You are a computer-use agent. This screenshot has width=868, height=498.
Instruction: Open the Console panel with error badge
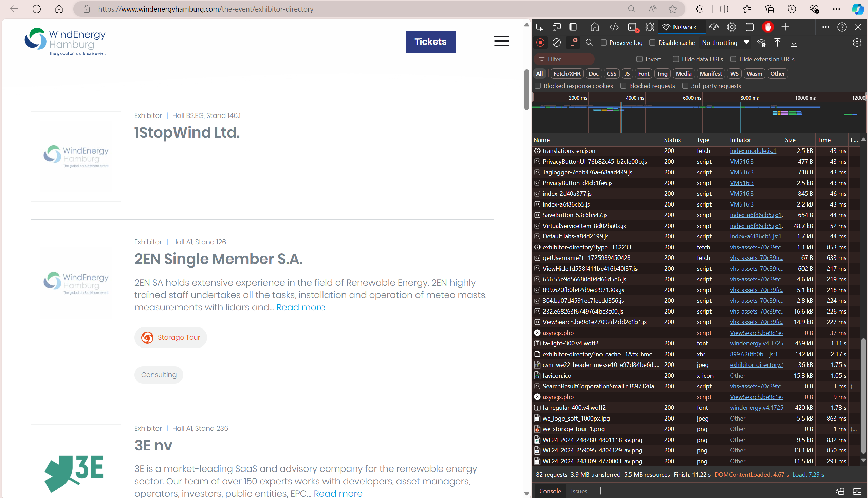coord(633,28)
